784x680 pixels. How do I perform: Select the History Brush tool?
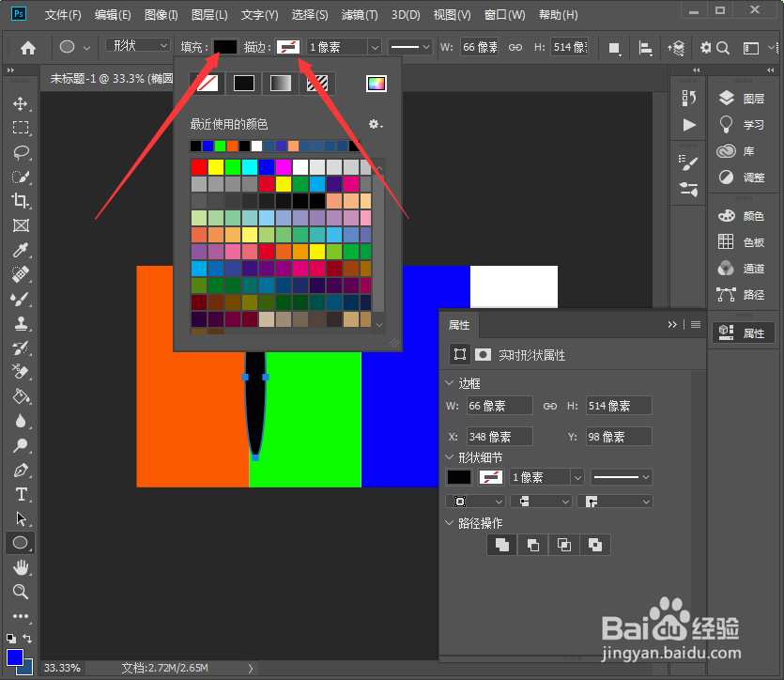click(x=21, y=348)
